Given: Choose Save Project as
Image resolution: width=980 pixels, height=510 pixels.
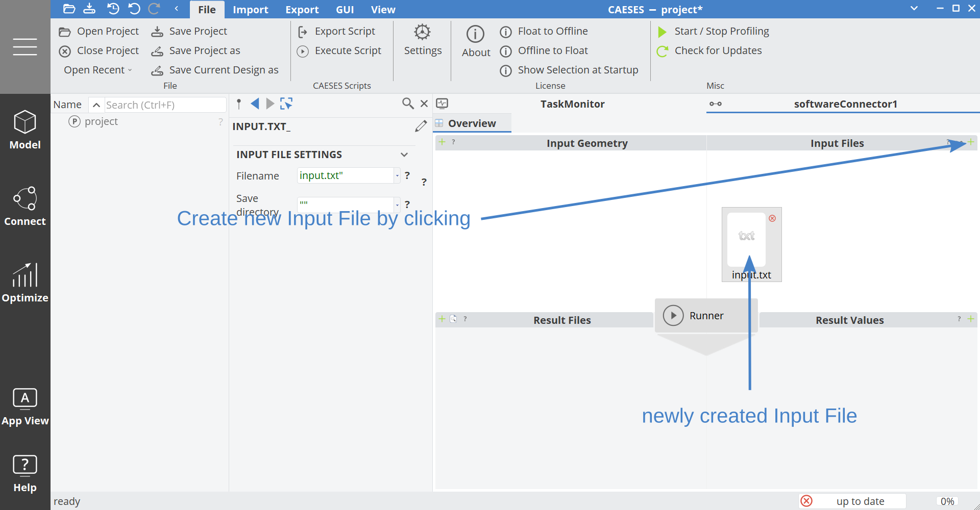Looking at the screenshot, I should pyautogui.click(x=195, y=50).
